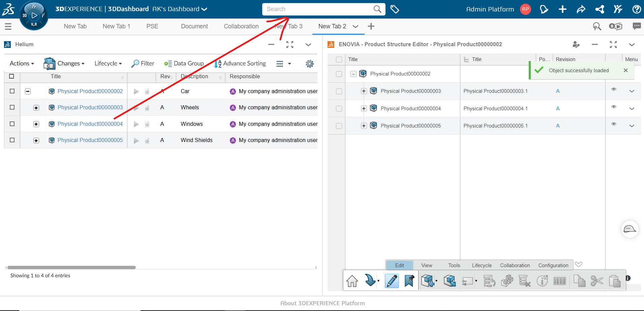Image resolution: width=644 pixels, height=311 pixels.
Task: Click the Filter button in Helium
Action: coord(143,63)
